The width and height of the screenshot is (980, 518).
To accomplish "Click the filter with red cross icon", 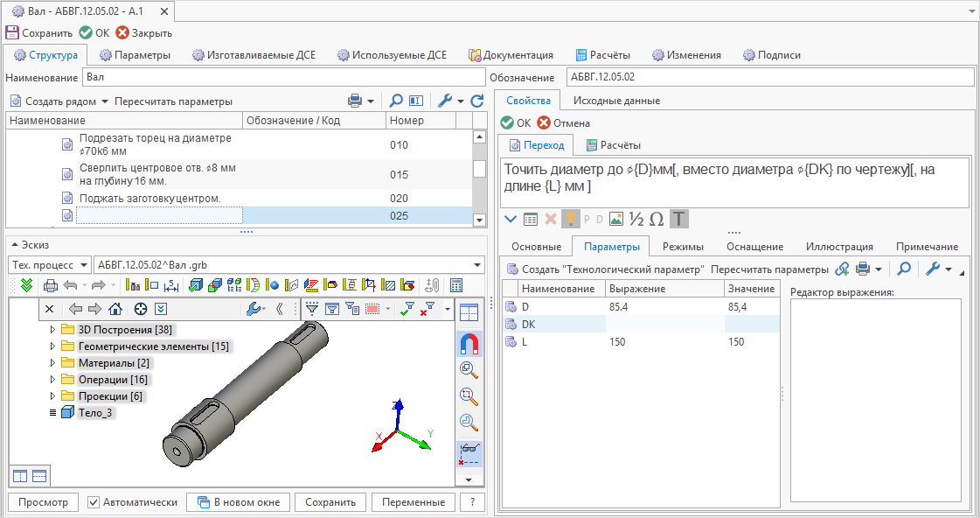I will click(427, 308).
